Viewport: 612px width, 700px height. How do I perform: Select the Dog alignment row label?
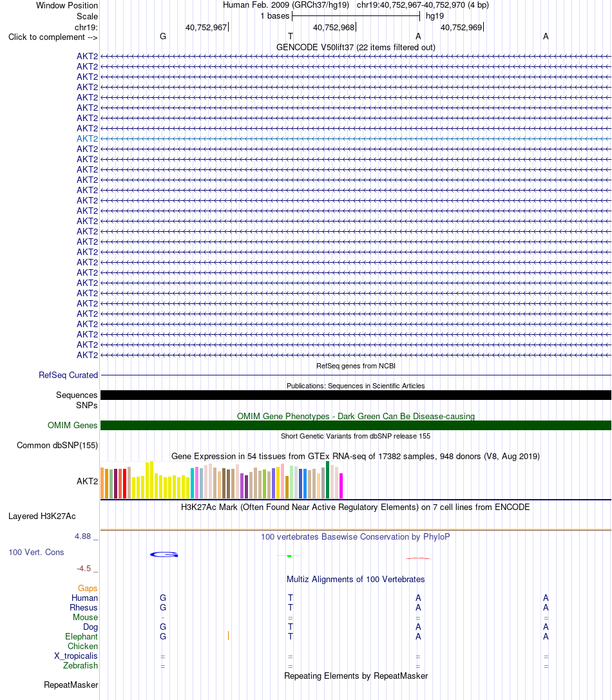90,627
